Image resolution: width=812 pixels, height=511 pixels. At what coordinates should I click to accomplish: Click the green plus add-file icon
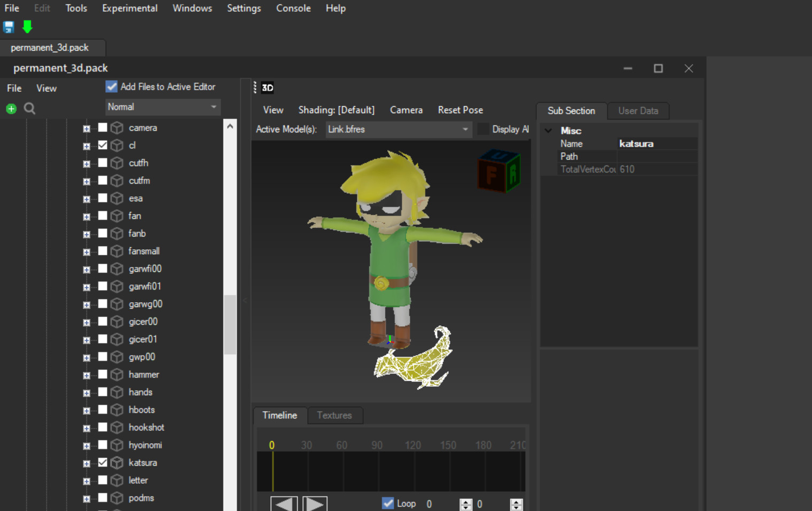tap(11, 108)
